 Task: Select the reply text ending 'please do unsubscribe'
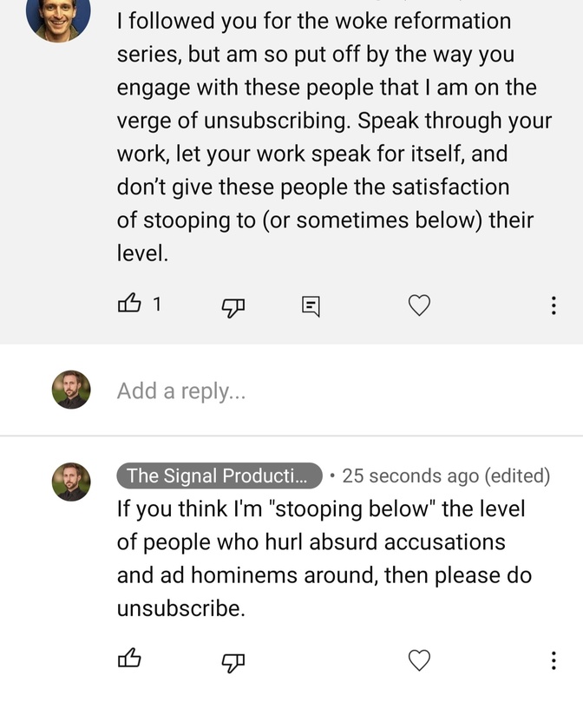tap(324, 559)
